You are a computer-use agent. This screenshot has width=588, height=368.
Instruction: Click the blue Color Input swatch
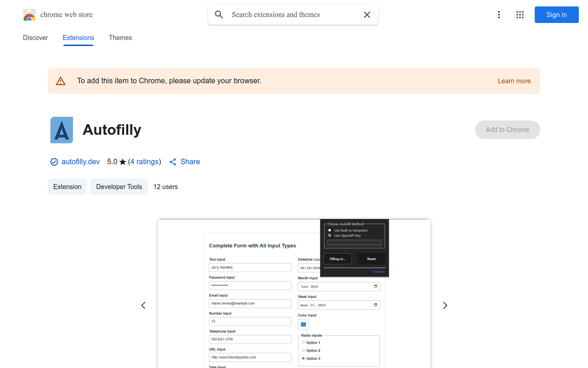(x=304, y=324)
